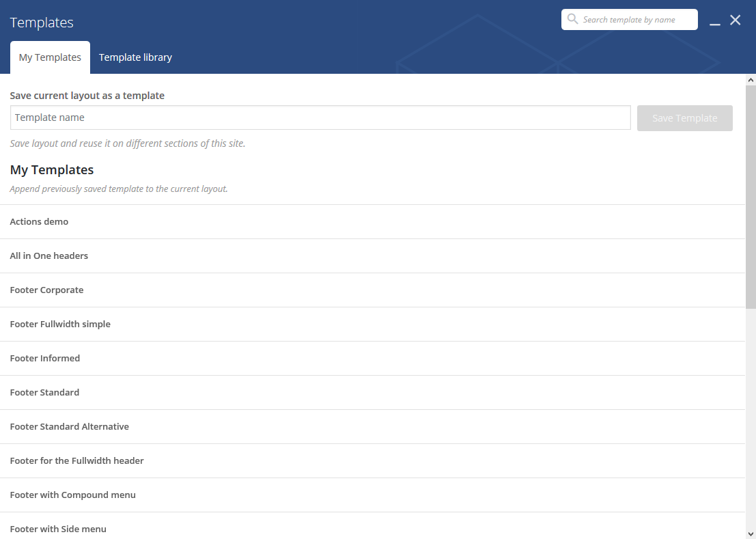Viewport: 756px width, 539px height.
Task: Click the scrollbar up arrow
Action: click(x=751, y=79)
